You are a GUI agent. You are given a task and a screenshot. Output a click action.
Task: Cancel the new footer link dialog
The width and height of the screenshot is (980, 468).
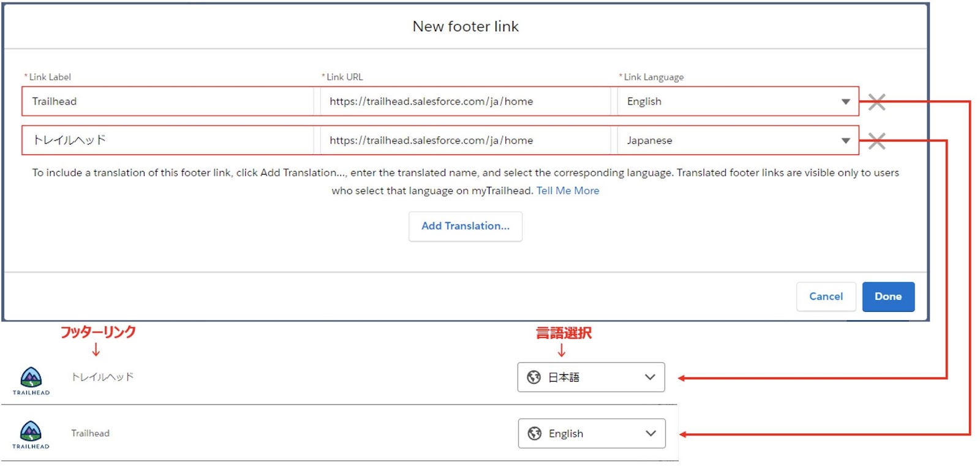tap(826, 296)
